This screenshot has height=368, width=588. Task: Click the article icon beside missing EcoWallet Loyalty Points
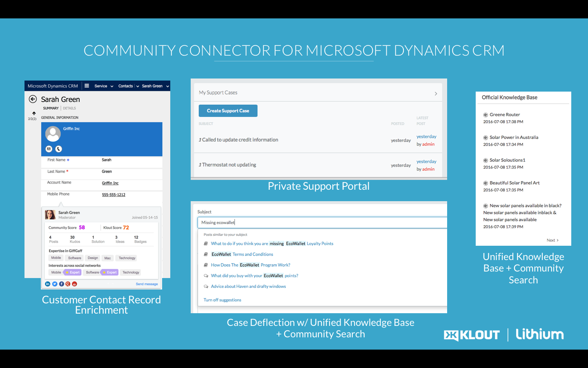206,244
